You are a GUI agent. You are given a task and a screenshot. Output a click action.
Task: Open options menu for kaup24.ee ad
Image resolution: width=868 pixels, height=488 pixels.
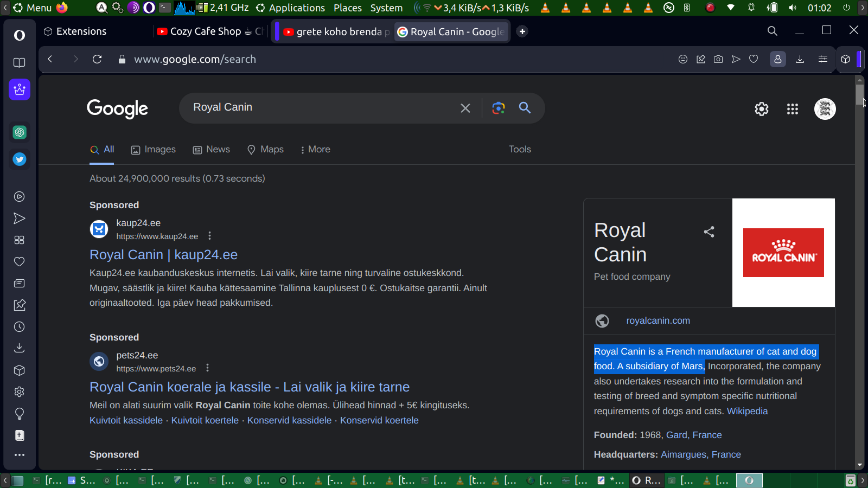pos(210,236)
